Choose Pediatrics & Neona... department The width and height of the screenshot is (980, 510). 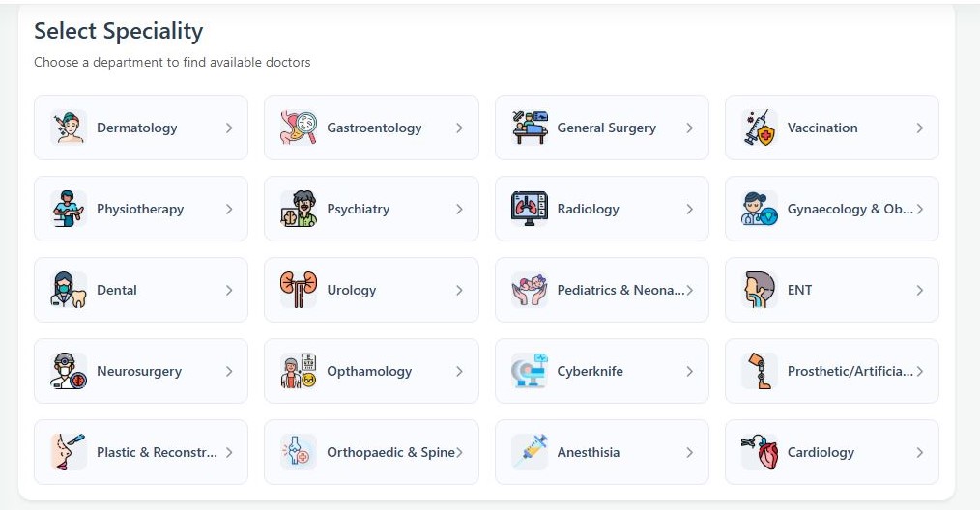pos(602,290)
